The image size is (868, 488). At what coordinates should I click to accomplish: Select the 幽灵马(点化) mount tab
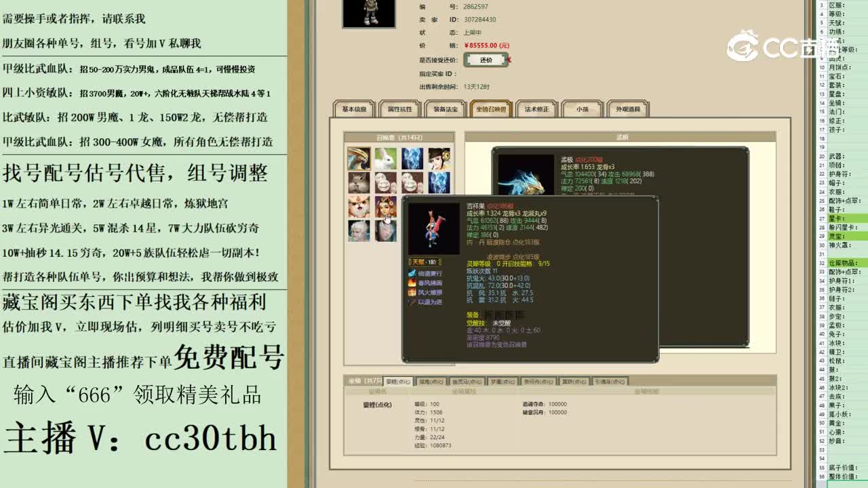[x=467, y=382]
